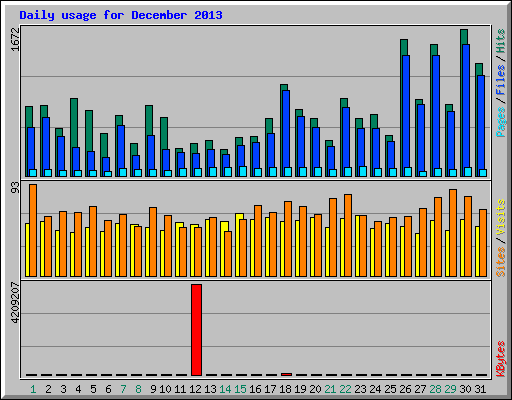Screen dimensions: 512x400
Task: Select the small red KBytes bar for day 18
Action: 286,374
